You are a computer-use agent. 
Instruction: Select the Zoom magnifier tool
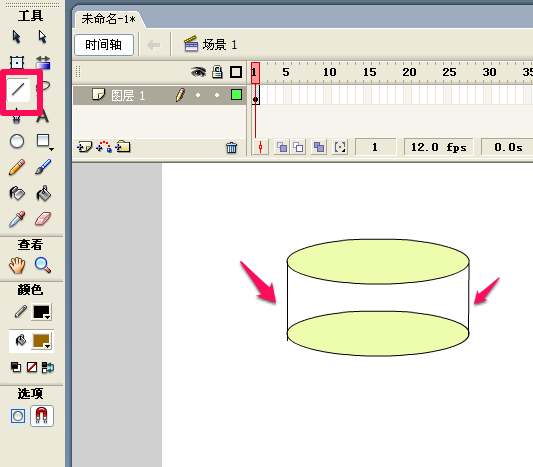coord(43,265)
